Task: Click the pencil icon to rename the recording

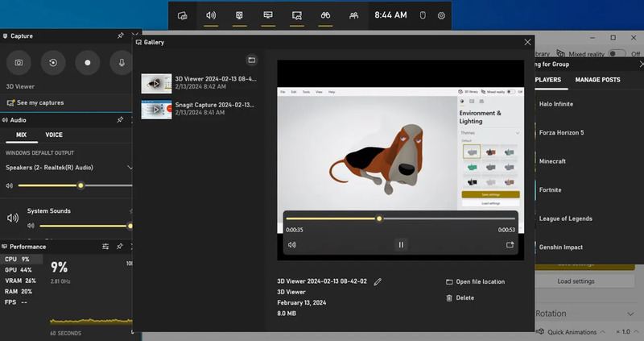Action: pos(378,281)
